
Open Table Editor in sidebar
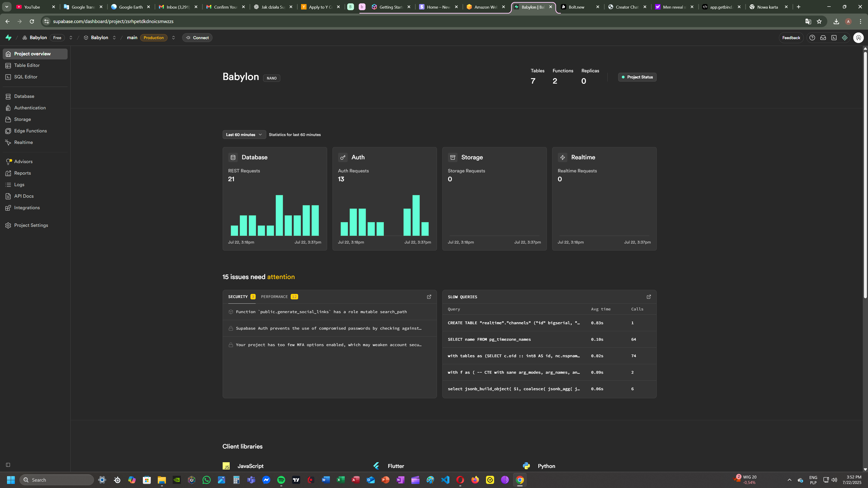pos(27,65)
